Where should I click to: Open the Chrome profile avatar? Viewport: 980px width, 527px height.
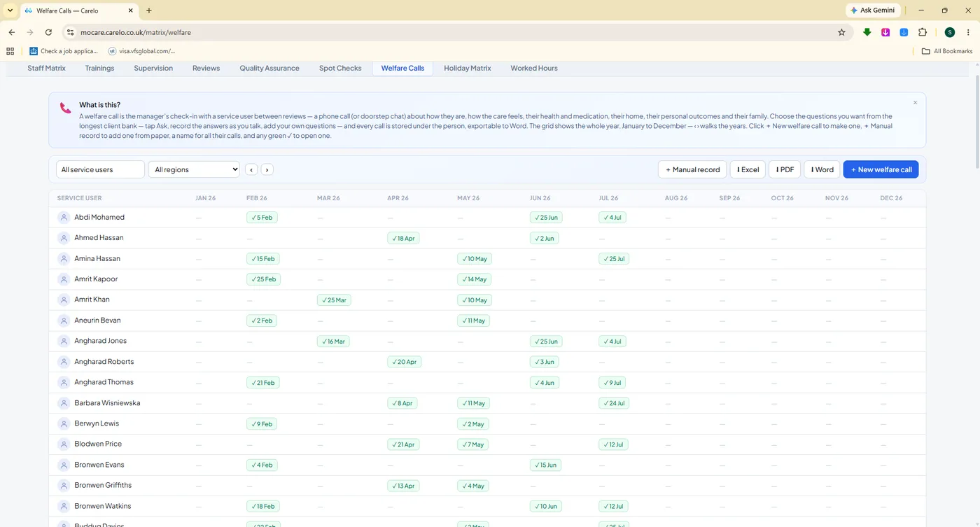tap(949, 32)
